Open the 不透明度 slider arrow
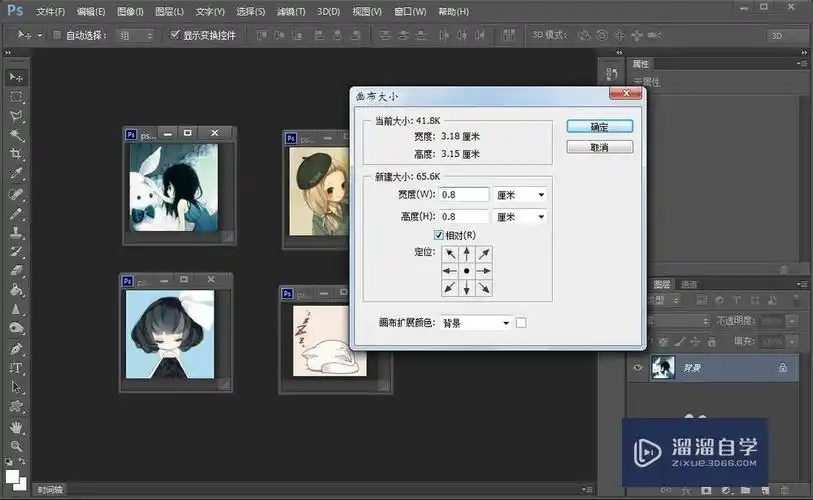 coord(792,321)
